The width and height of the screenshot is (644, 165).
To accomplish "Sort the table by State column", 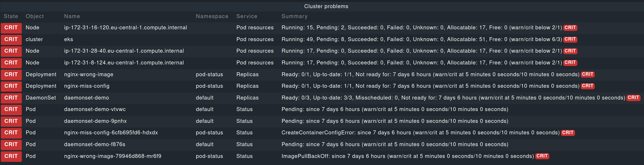I will point(11,16).
